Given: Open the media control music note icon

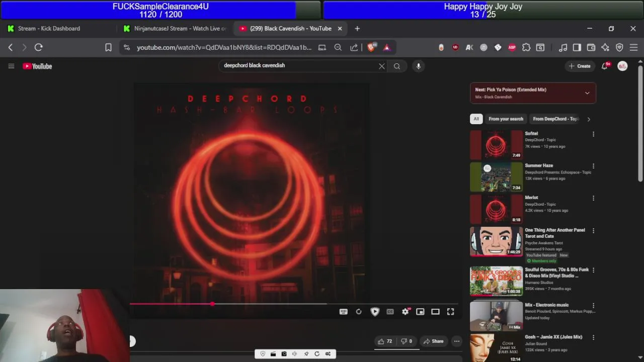Looking at the screenshot, I should (563, 47).
